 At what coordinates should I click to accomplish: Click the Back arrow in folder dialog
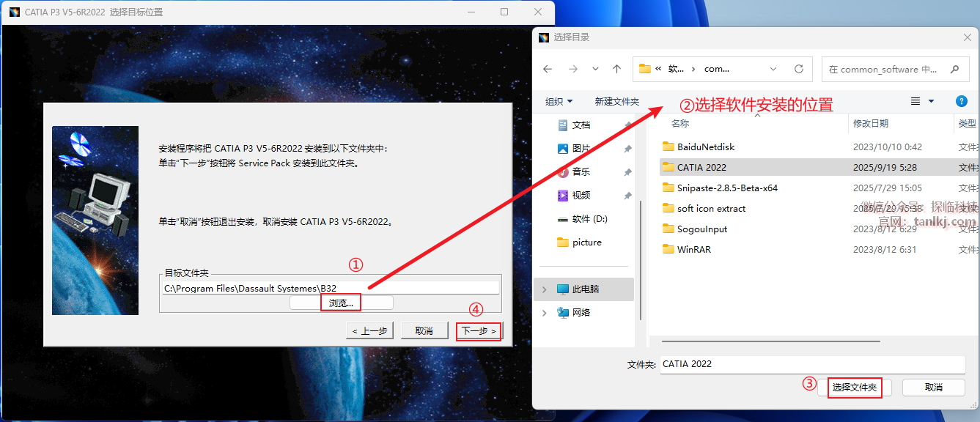click(x=548, y=69)
